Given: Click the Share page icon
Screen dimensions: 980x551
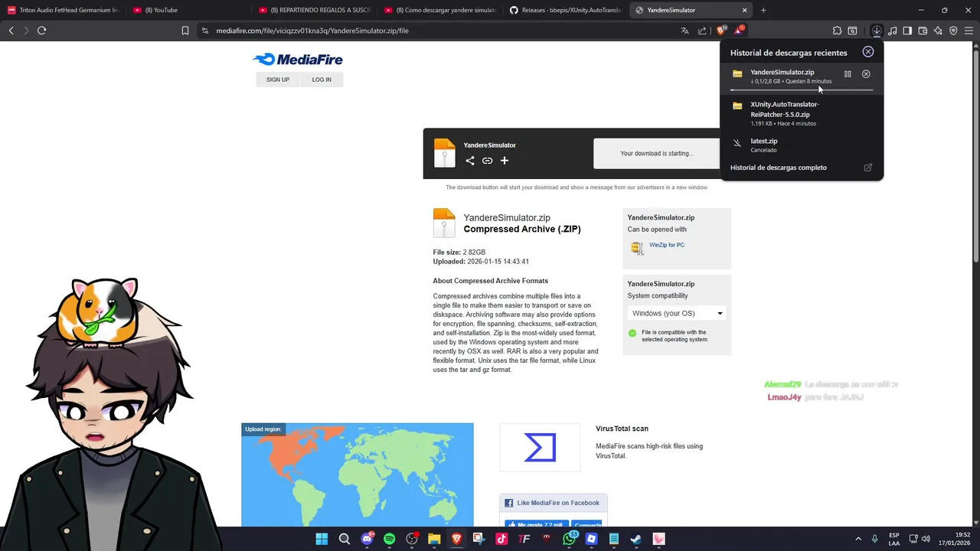Looking at the screenshot, I should (703, 31).
